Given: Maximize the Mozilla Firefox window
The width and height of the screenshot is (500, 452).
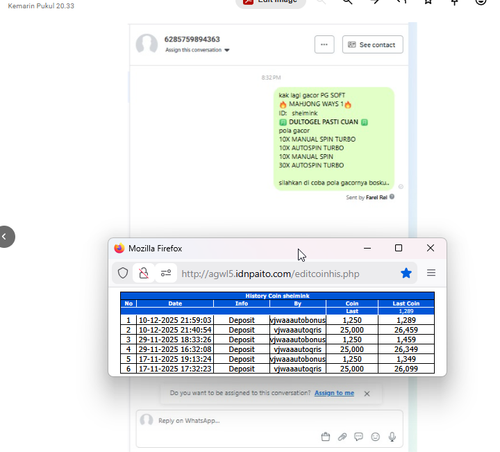Looking at the screenshot, I should tap(398, 248).
